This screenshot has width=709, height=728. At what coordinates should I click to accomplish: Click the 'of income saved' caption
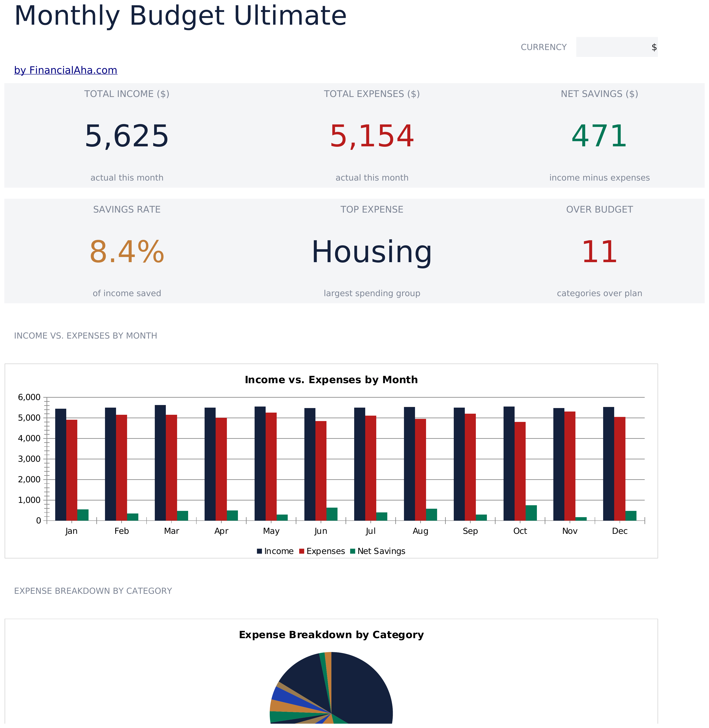click(127, 293)
